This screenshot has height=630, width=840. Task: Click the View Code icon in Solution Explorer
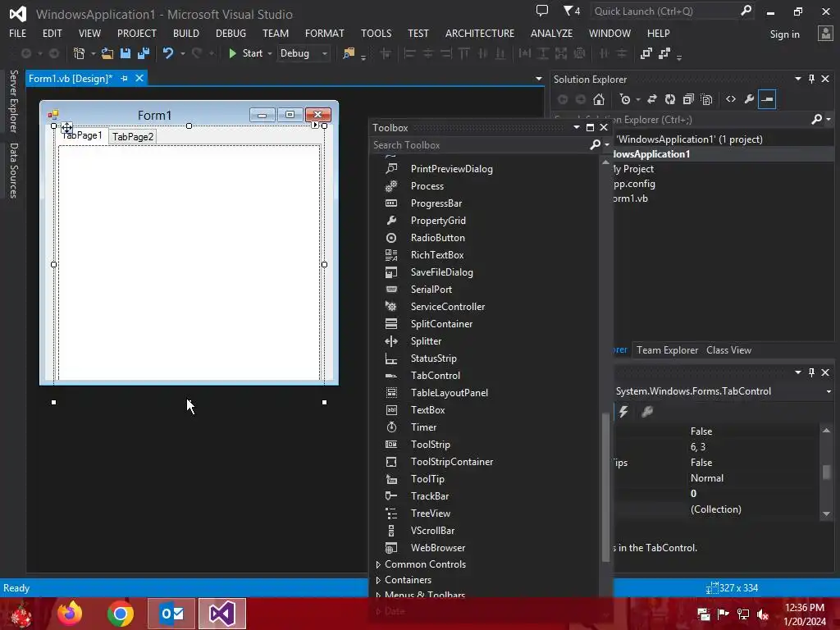[x=731, y=99]
